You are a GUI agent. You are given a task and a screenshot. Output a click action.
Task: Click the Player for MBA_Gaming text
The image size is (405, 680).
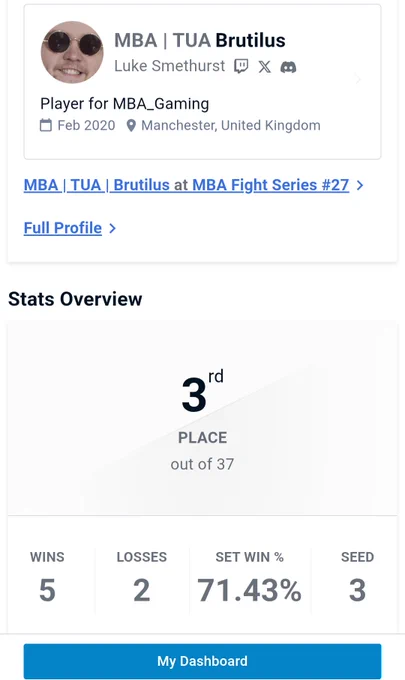[x=125, y=104]
